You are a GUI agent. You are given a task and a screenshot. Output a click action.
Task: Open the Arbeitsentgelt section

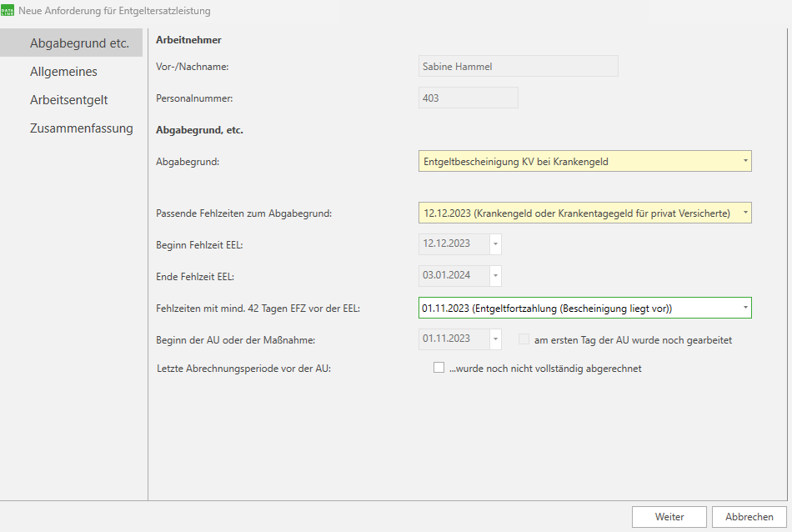point(68,100)
